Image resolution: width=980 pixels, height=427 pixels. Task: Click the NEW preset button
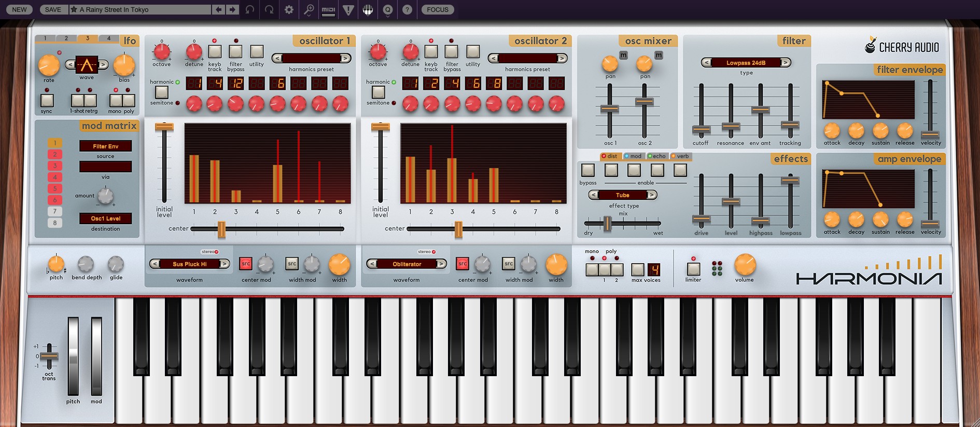pyautogui.click(x=19, y=9)
